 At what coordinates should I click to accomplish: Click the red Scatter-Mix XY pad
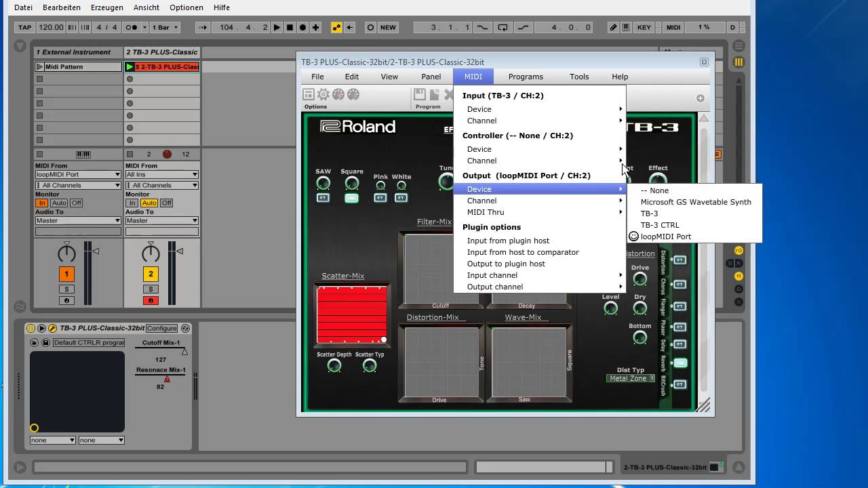tap(352, 314)
